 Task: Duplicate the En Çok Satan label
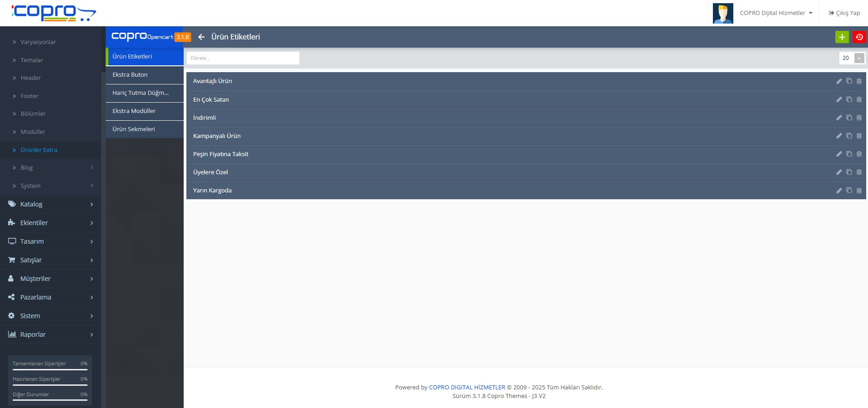click(849, 99)
